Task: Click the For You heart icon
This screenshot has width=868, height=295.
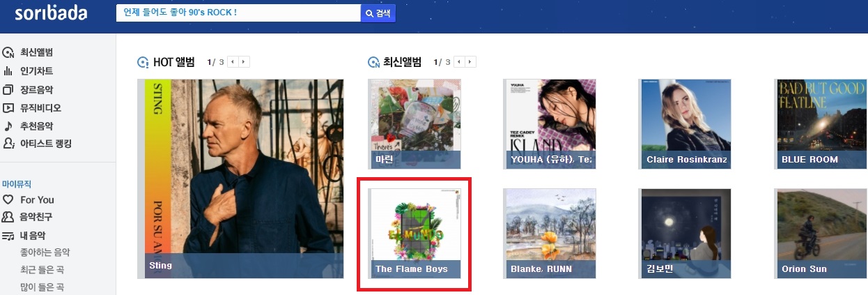Action: coord(8,200)
